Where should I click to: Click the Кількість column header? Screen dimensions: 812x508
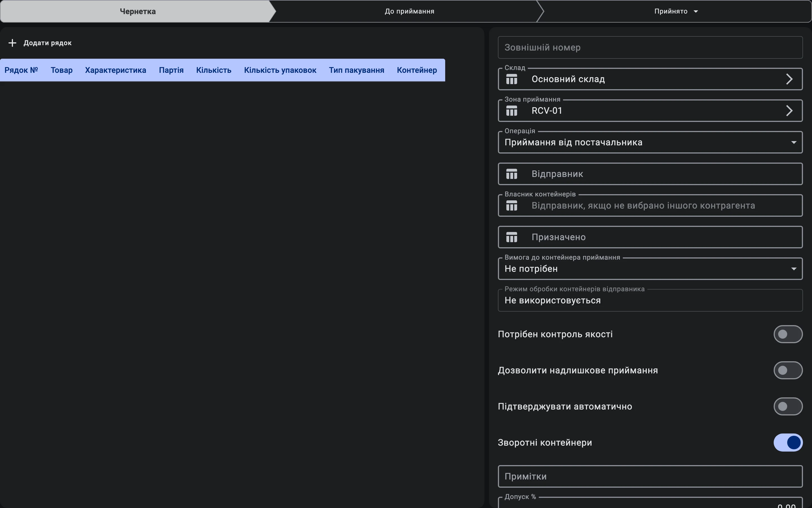(x=214, y=70)
